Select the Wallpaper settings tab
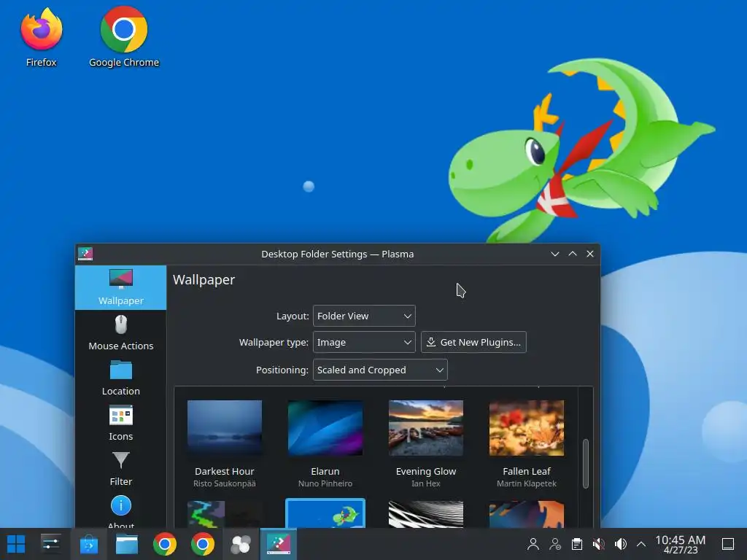The width and height of the screenshot is (747, 560). pyautogui.click(x=120, y=287)
